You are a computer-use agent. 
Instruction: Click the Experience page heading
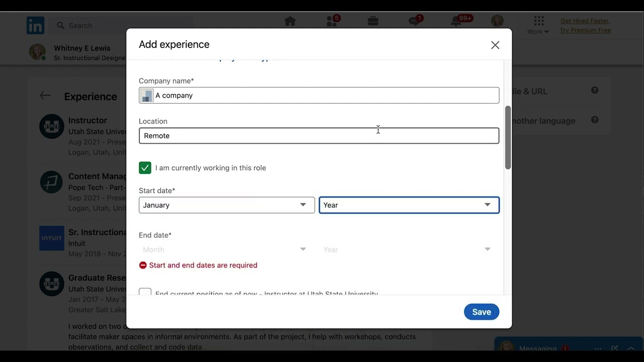pyautogui.click(x=91, y=97)
